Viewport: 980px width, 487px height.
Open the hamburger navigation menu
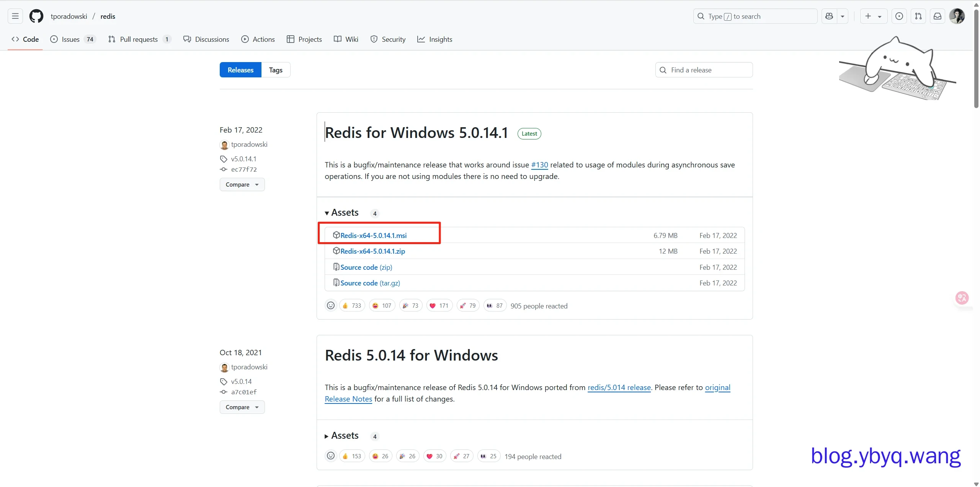tap(15, 16)
